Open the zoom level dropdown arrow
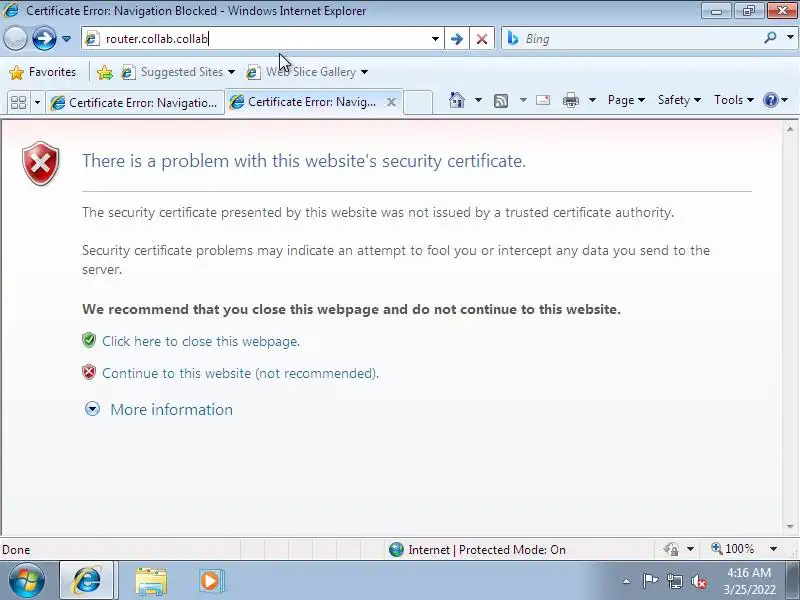800x600 pixels. 773,549
